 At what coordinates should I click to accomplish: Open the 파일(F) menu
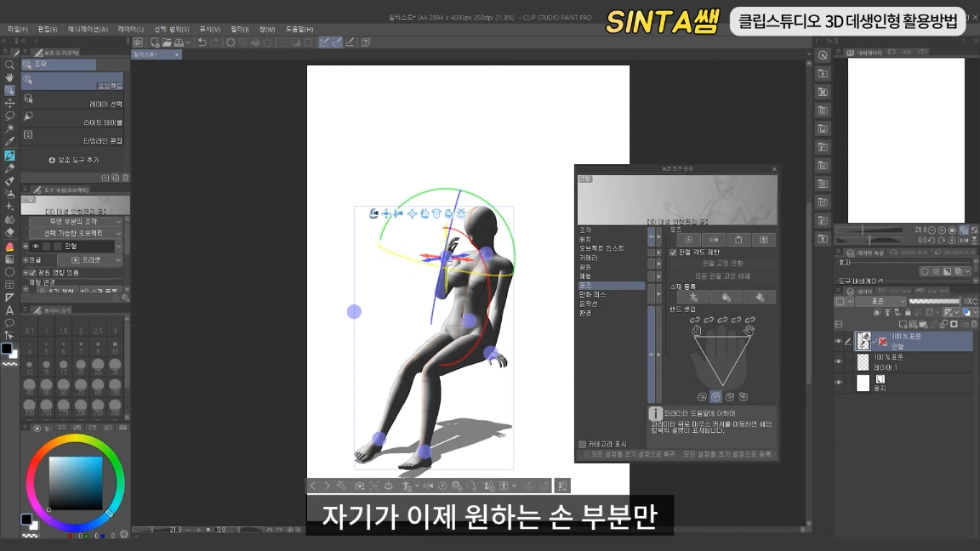pos(18,30)
